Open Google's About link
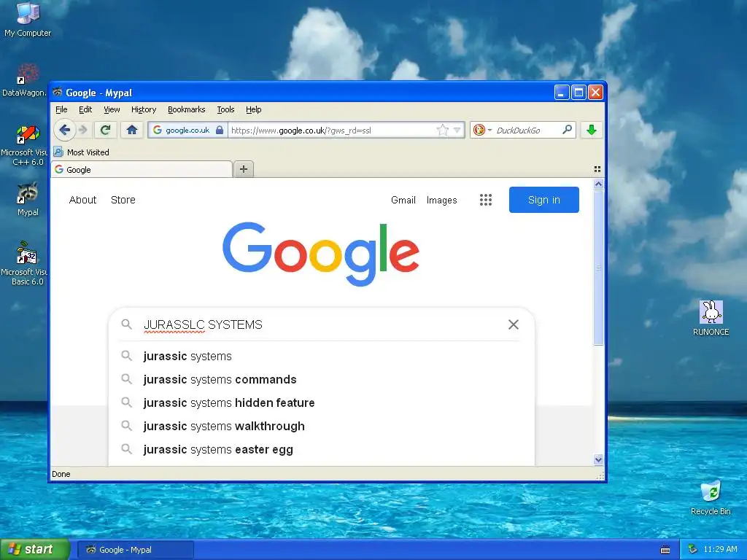This screenshot has height=560, width=747. point(82,200)
